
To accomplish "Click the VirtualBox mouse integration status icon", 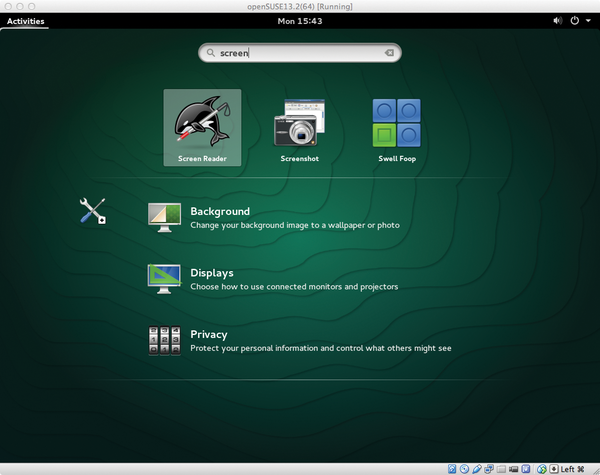I will tap(542, 469).
